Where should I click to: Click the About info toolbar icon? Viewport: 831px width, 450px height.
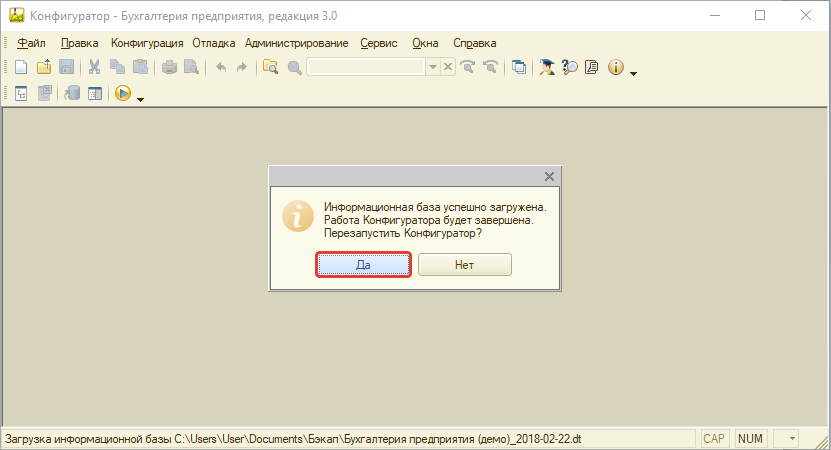point(615,67)
